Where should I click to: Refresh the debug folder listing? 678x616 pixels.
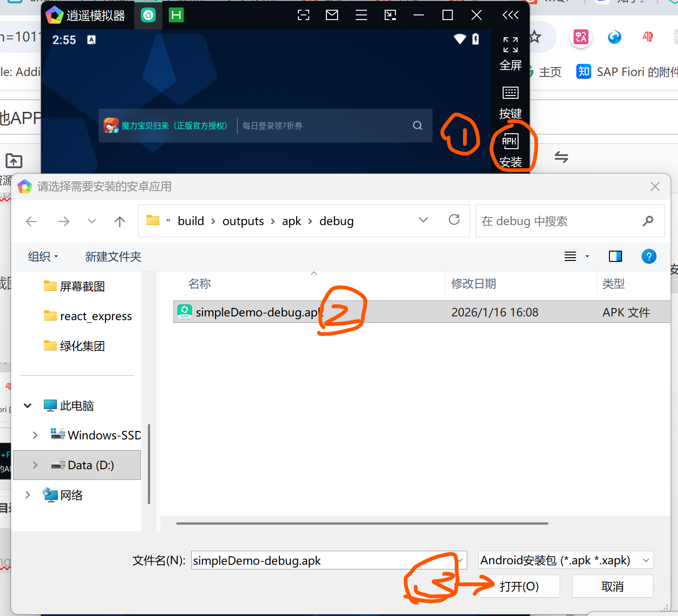point(454,220)
